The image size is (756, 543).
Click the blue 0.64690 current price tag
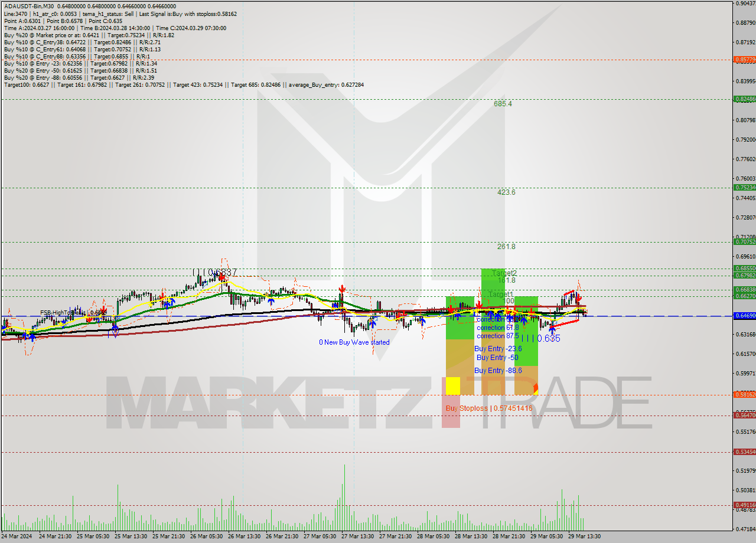tap(744, 316)
